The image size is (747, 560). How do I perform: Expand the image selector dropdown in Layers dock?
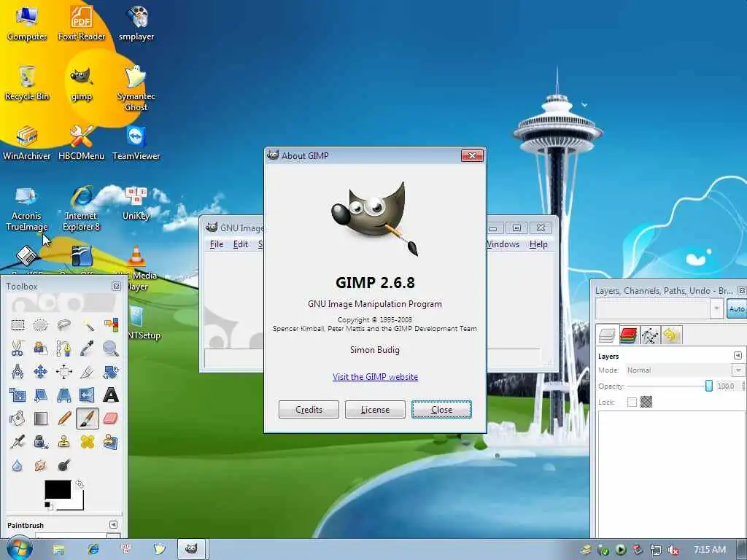pos(716,308)
